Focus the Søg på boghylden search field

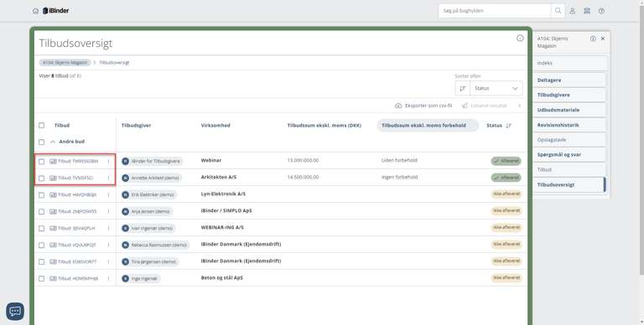(x=495, y=11)
